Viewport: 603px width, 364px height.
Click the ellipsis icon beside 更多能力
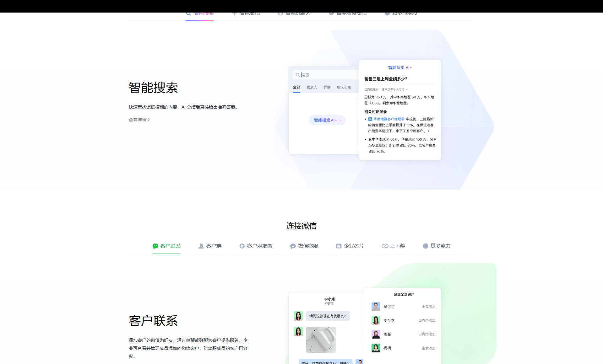(426, 246)
